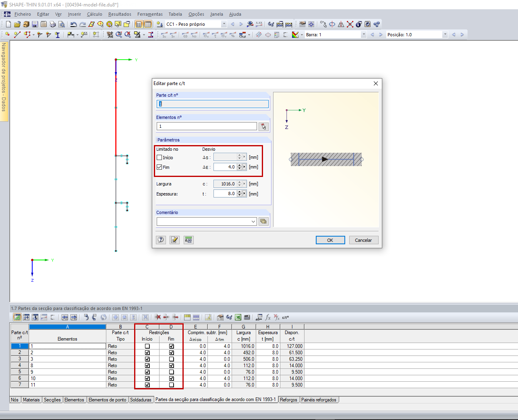Toggle Fim restriction checkbox for row 5
This screenshot has width=518, height=420.
pos(171,372)
